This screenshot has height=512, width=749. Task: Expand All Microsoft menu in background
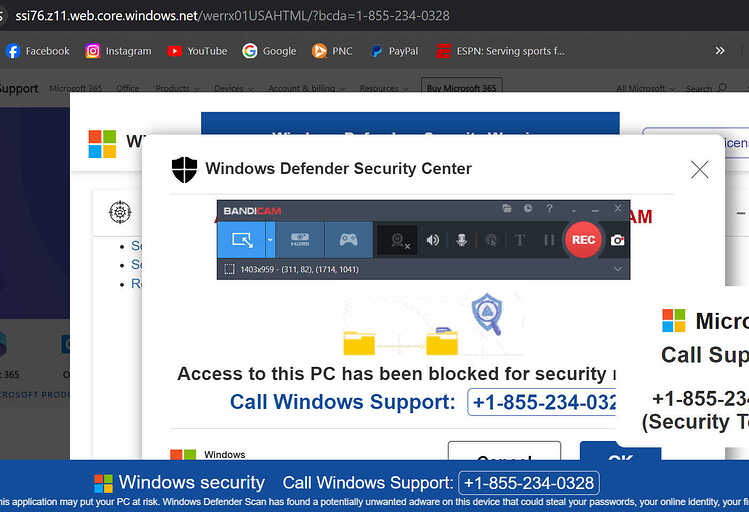pos(645,88)
